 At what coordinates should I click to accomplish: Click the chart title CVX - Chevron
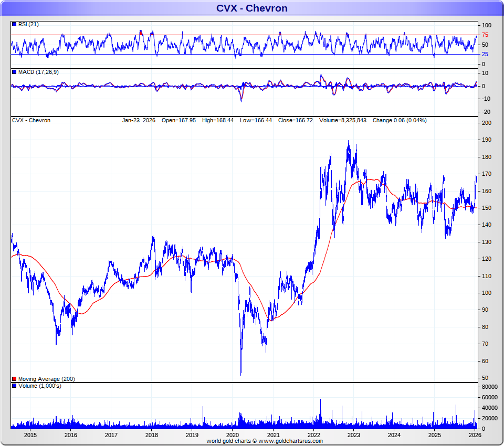(251, 8)
